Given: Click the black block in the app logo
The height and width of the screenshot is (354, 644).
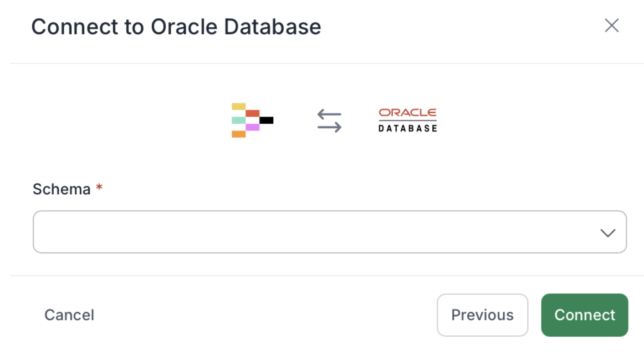Looking at the screenshot, I should click(266, 120).
